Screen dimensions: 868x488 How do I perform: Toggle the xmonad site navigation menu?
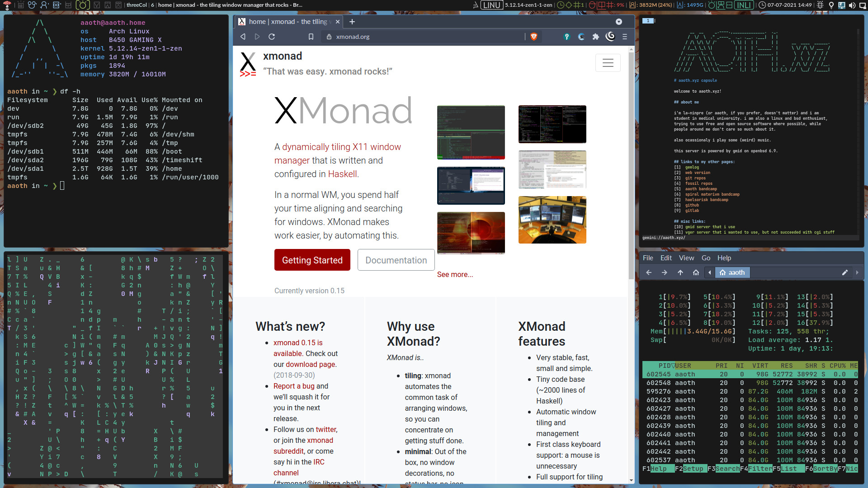[x=608, y=63]
